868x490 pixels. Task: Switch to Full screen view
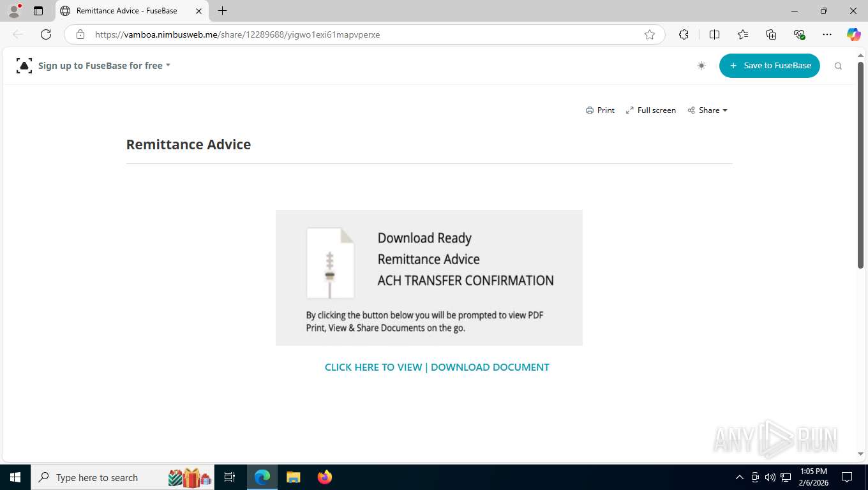point(650,110)
